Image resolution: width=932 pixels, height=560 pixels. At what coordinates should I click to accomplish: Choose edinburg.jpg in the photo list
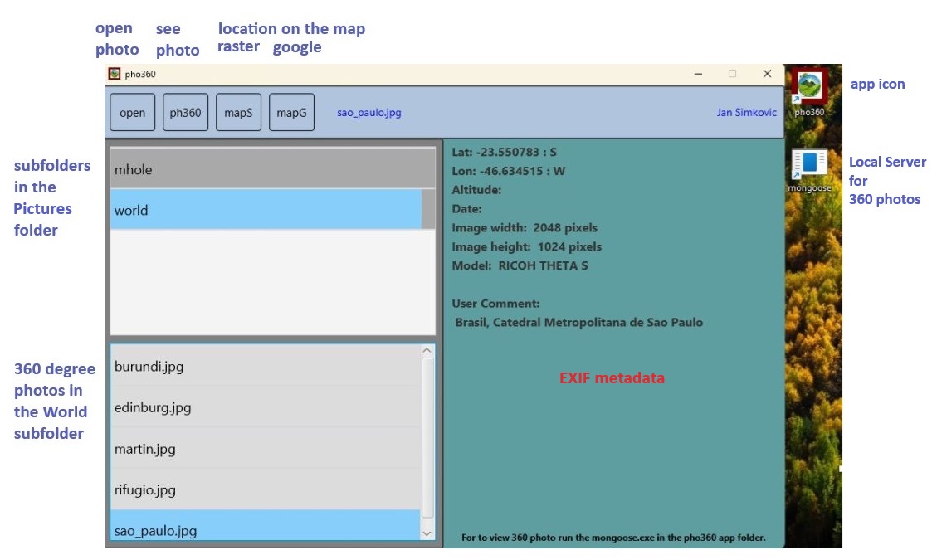[265, 407]
